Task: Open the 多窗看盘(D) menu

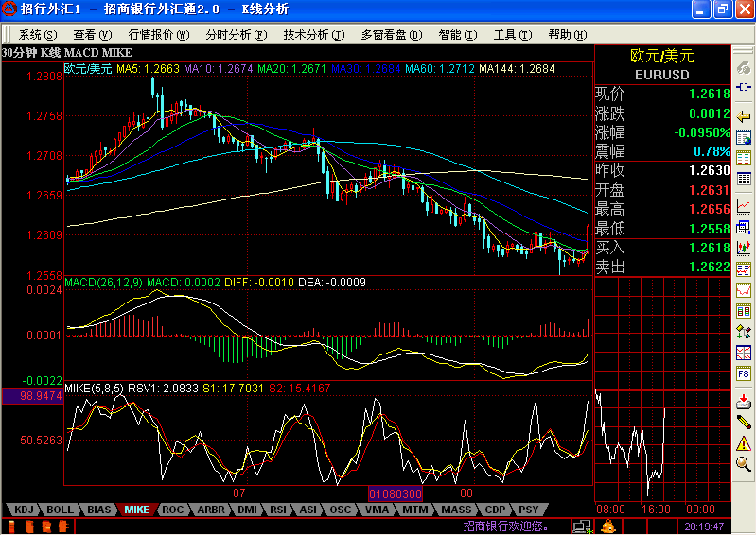Action: [392, 35]
